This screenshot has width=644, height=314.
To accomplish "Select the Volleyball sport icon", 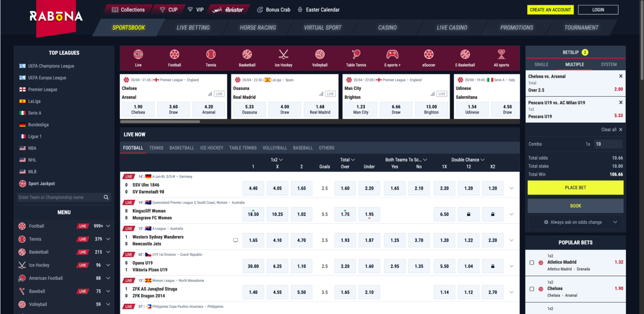I will click(320, 54).
